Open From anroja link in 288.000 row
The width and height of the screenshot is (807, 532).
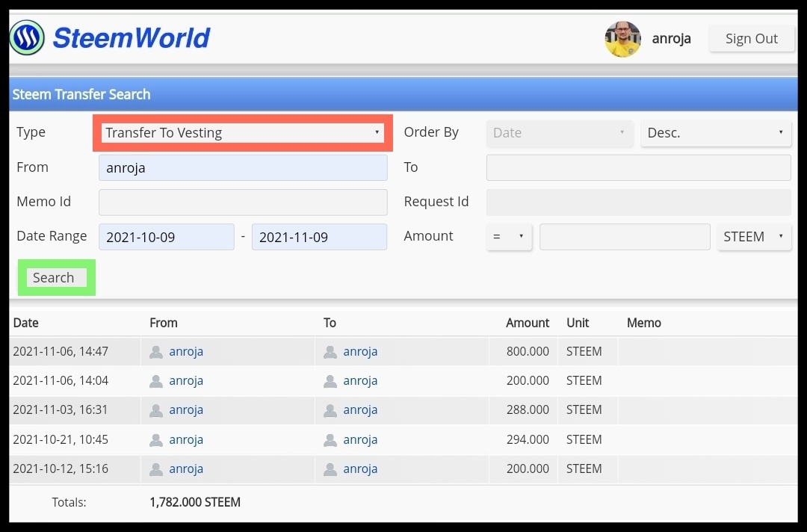click(186, 410)
